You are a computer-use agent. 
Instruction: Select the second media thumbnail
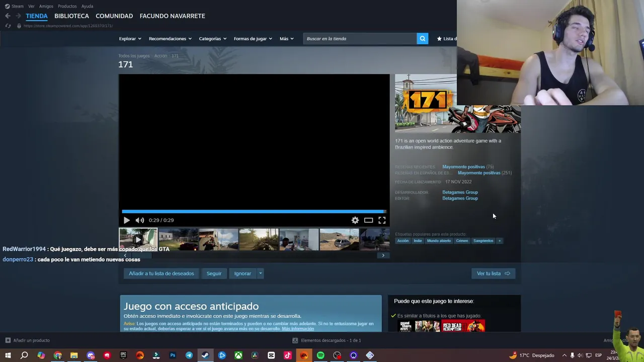pos(178,239)
